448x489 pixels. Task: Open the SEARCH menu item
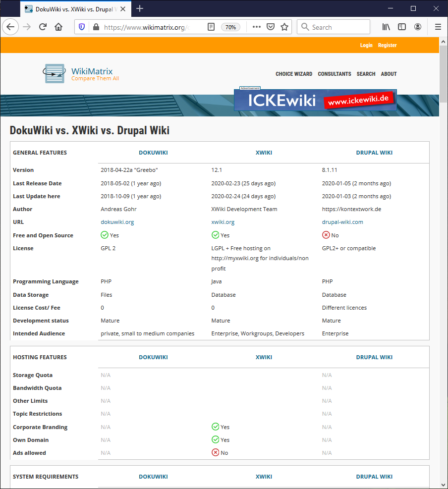pos(366,74)
